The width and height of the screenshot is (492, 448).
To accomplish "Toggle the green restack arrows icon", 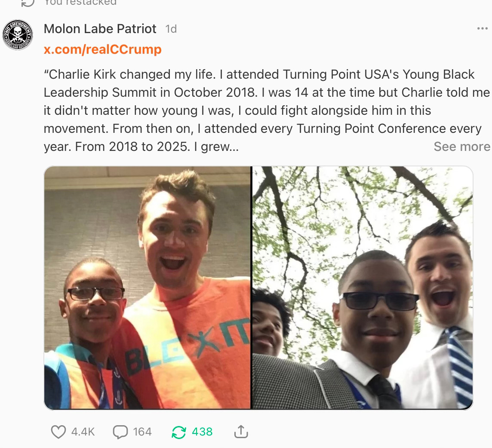I will click(179, 432).
